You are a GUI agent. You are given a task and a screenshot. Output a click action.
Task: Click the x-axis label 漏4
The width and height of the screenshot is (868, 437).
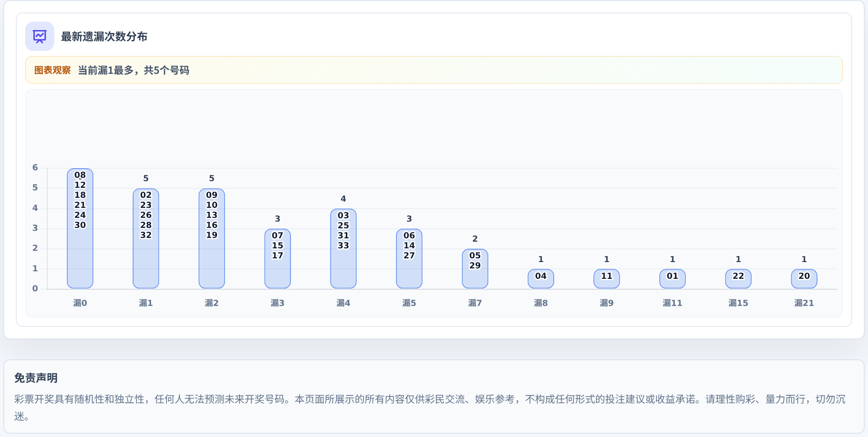coord(343,303)
